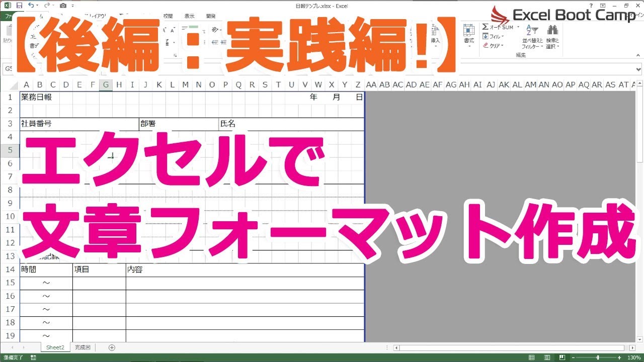The image size is (644, 362).
Task: Click the オートSUM sigma icon
Action: point(486,27)
